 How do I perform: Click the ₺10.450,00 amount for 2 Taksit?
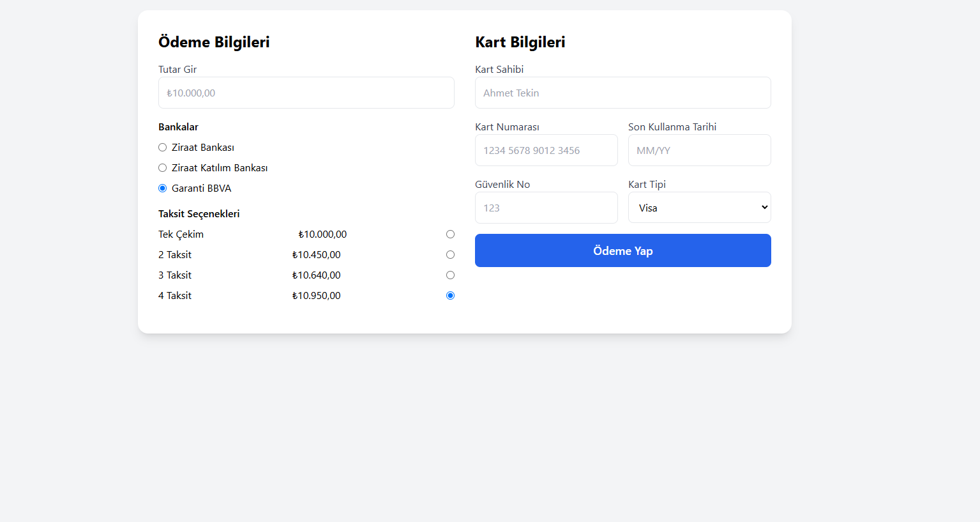[316, 255]
